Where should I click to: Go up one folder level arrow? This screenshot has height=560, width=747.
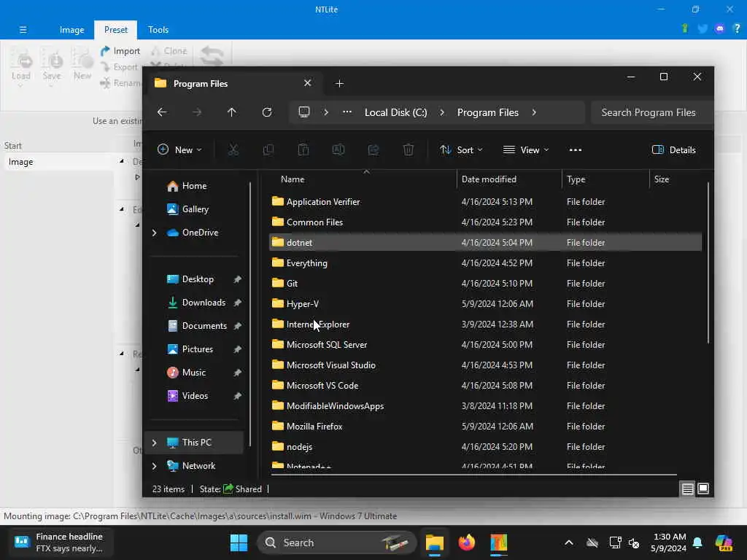pyautogui.click(x=231, y=112)
